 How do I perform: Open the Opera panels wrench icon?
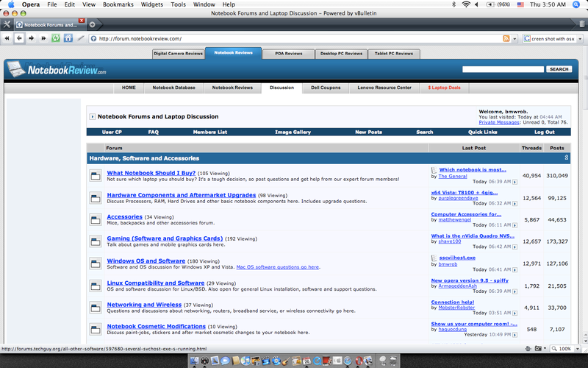pos(7,24)
